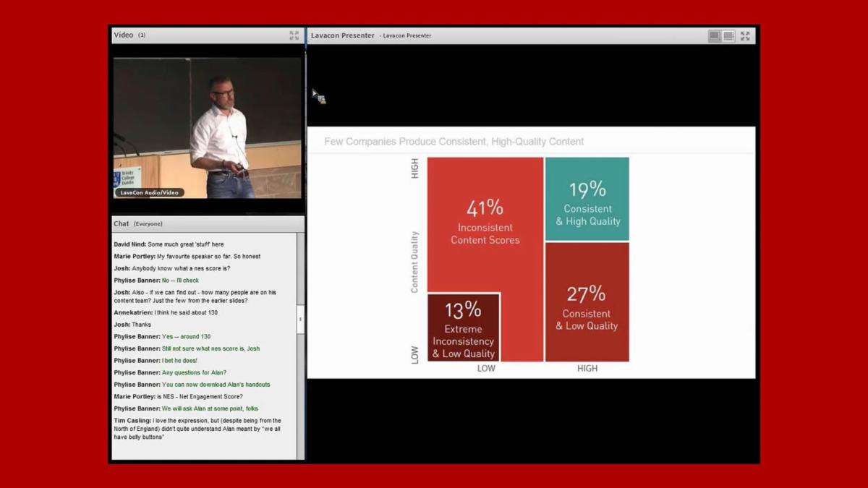Screen dimensions: 868x488
Task: Click the Video pod title
Action: point(124,35)
